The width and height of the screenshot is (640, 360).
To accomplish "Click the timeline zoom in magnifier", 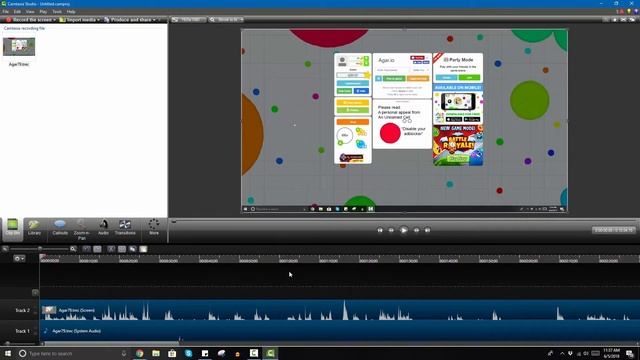I will [x=73, y=249].
